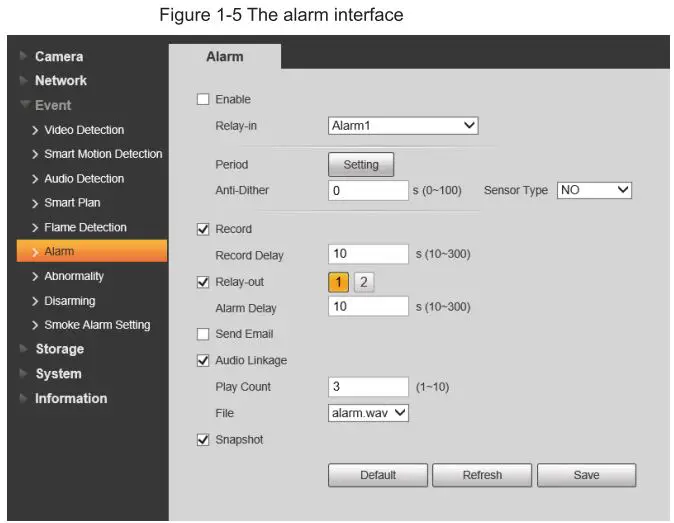674x523 pixels.
Task: Uncheck the Snapshot option
Action: (x=203, y=439)
